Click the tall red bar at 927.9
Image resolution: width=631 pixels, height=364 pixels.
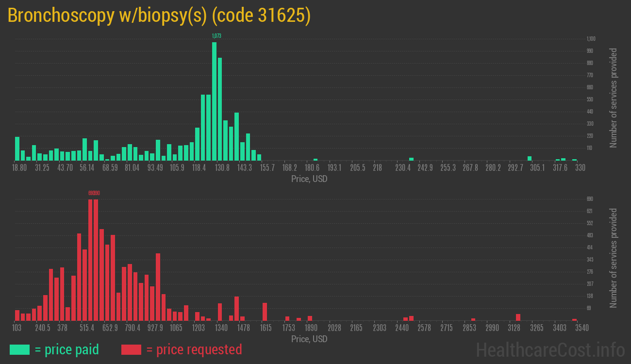tap(158, 286)
